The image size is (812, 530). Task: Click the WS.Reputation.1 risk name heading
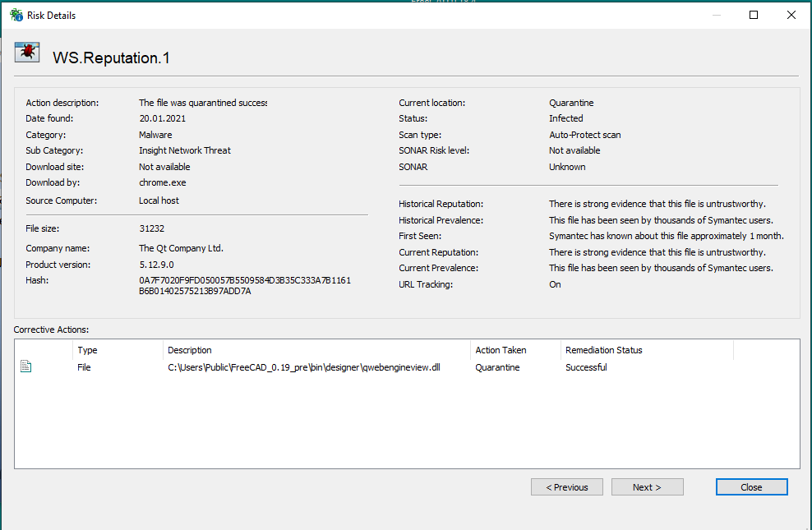(111, 58)
